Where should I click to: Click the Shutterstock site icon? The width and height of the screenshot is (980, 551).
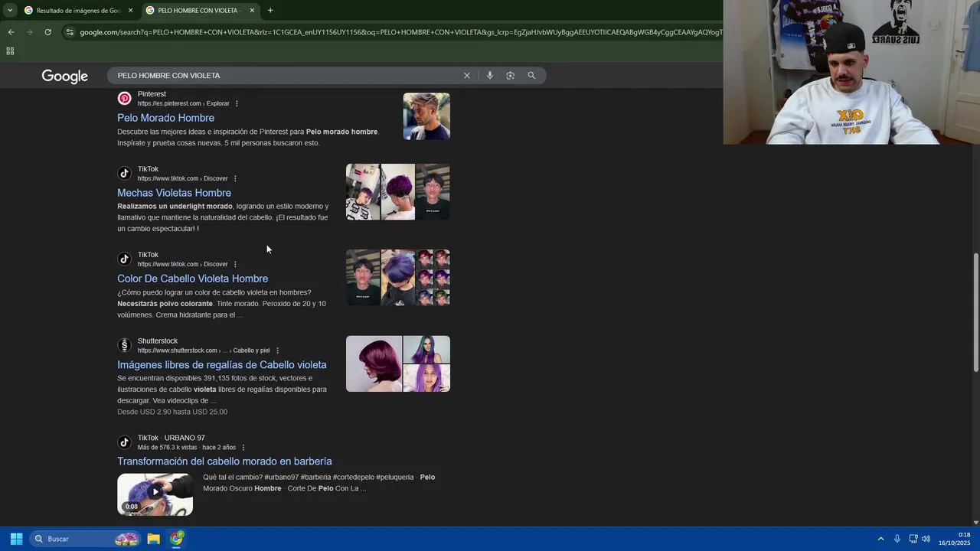124,345
